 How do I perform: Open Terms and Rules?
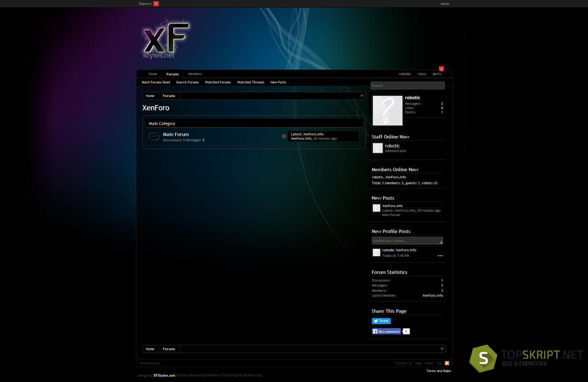click(439, 371)
